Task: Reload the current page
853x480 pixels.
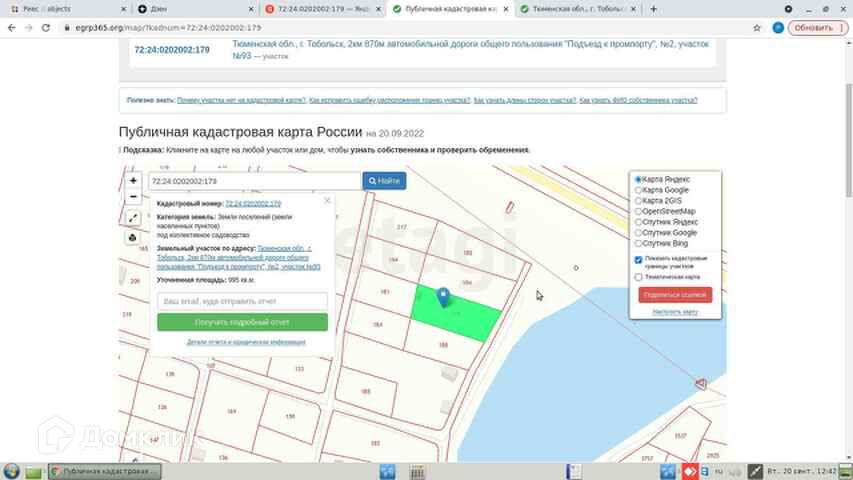Action: (x=46, y=28)
